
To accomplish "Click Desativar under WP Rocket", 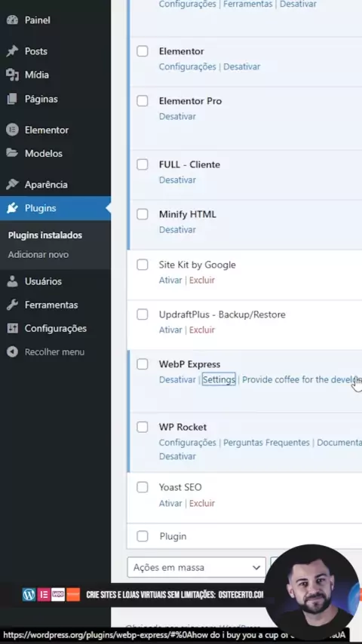I will click(x=177, y=456).
